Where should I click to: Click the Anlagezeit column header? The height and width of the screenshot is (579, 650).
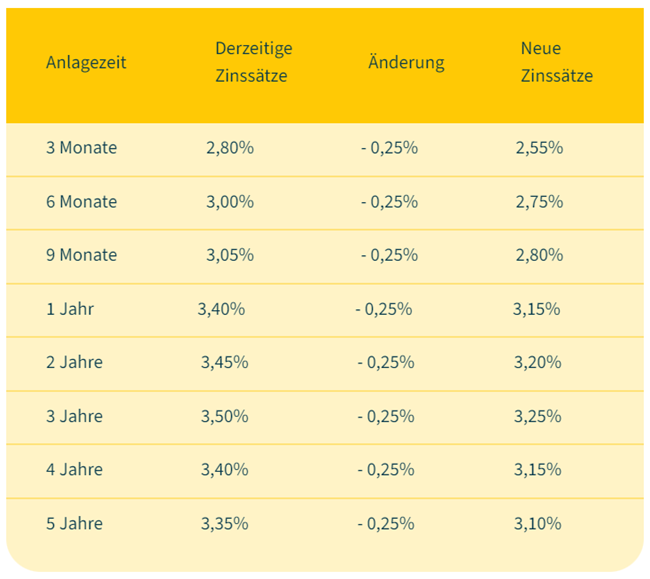[x=86, y=62]
